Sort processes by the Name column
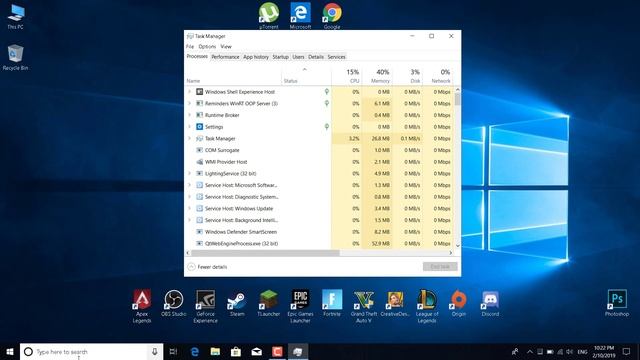Screen dimensions: 640x360 click(233, 76)
